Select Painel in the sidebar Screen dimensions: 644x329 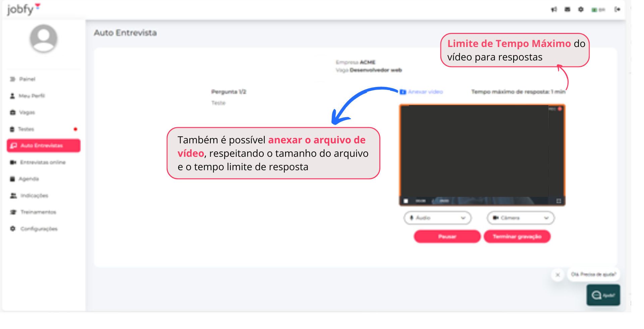click(x=28, y=79)
